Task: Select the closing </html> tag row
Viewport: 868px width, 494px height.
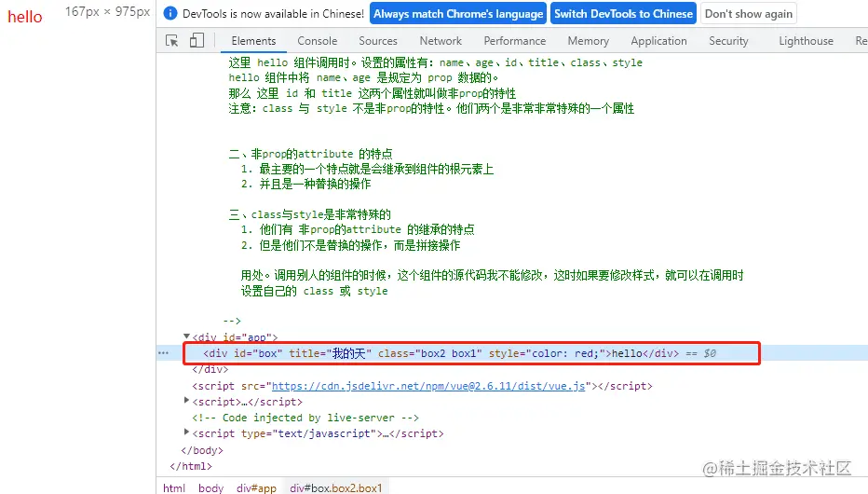Action: click(x=191, y=466)
